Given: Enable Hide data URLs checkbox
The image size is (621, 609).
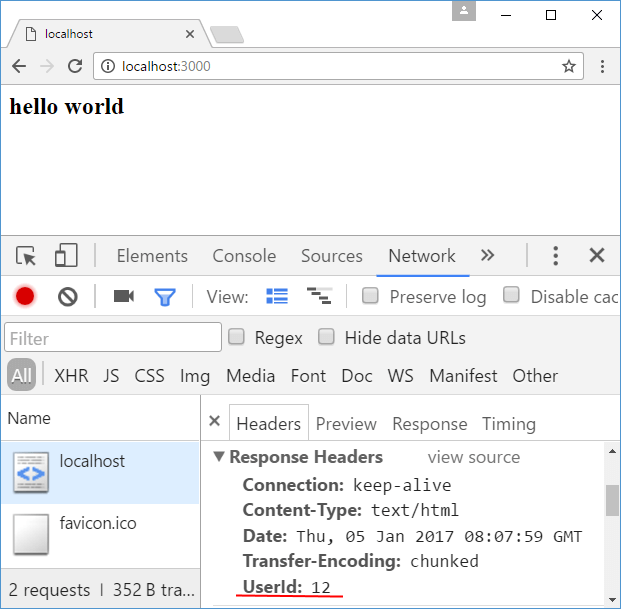Looking at the screenshot, I should click(326, 337).
